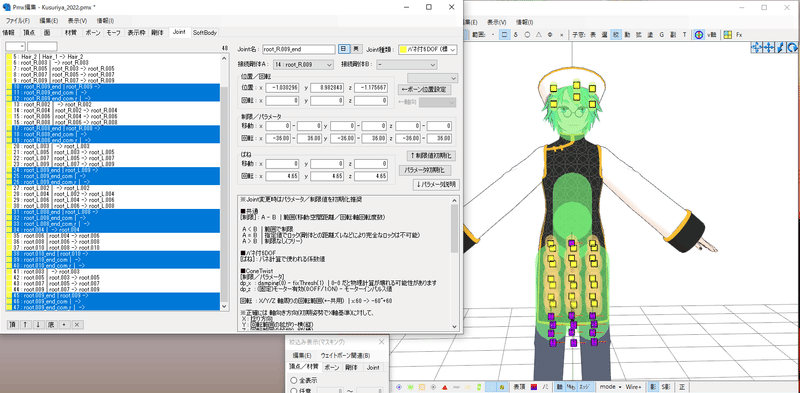800x393 pixels.
Task: Click the rotate-view icon in viewport corner
Action: [792, 47]
